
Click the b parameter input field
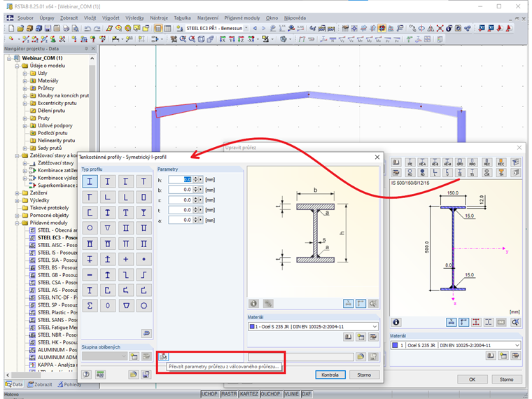181,190
